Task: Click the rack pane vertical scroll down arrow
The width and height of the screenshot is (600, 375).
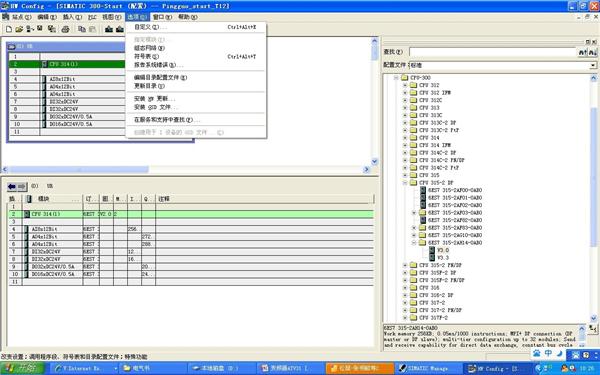Action: tap(375, 161)
